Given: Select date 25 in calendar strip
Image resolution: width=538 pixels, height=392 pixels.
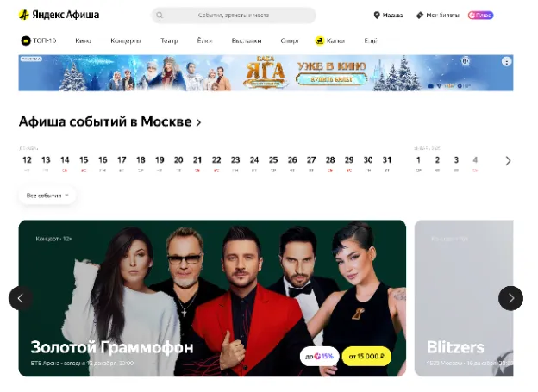Looking at the screenshot, I should coord(273,163).
